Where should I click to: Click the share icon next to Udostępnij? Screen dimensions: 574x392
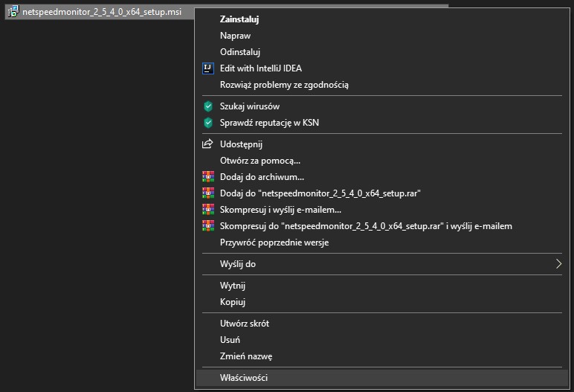pyautogui.click(x=207, y=144)
